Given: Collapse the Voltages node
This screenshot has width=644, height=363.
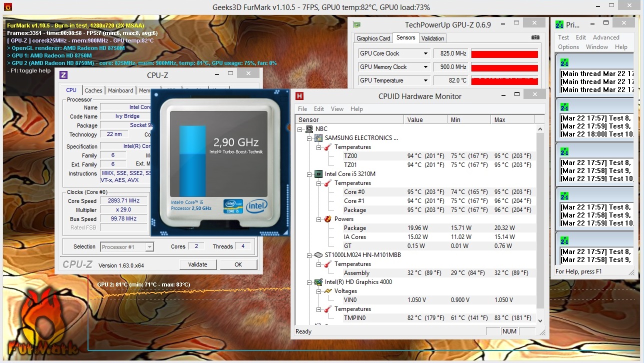Looking at the screenshot, I should (318, 291).
